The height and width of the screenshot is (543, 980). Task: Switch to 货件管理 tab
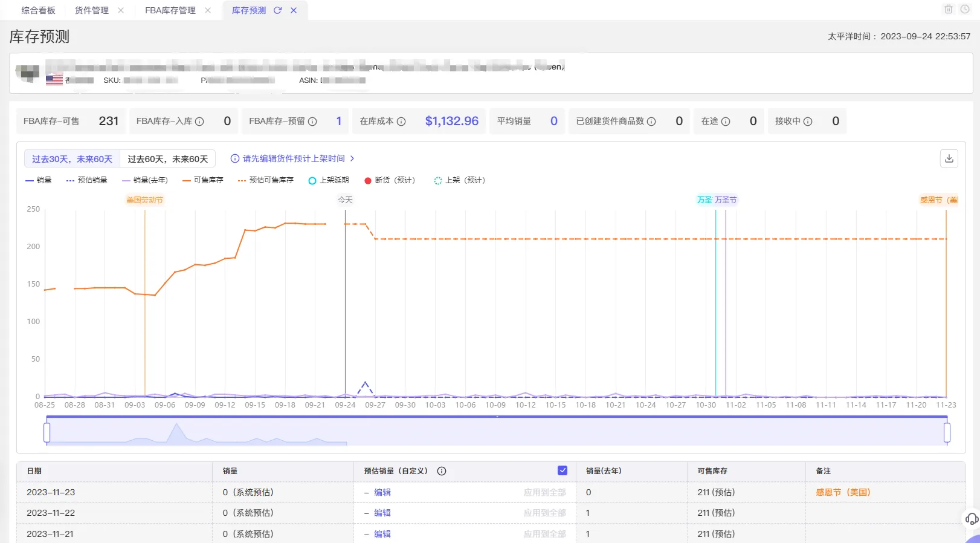click(x=92, y=10)
